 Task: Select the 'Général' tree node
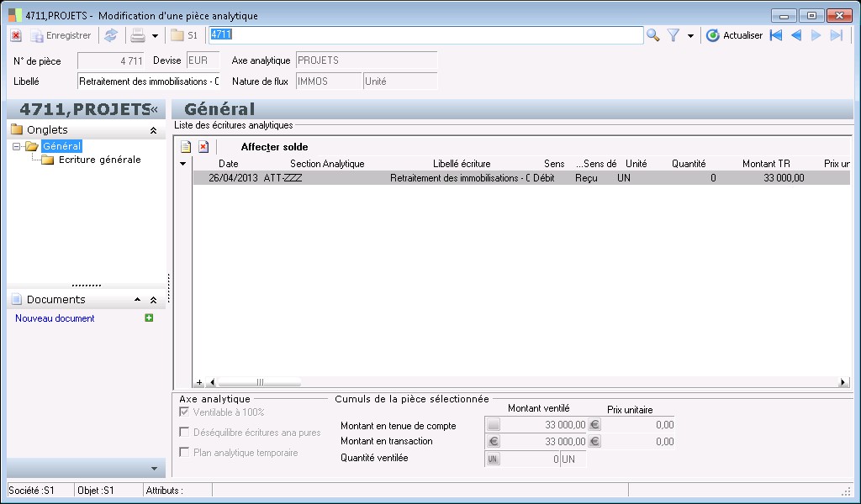(x=61, y=146)
